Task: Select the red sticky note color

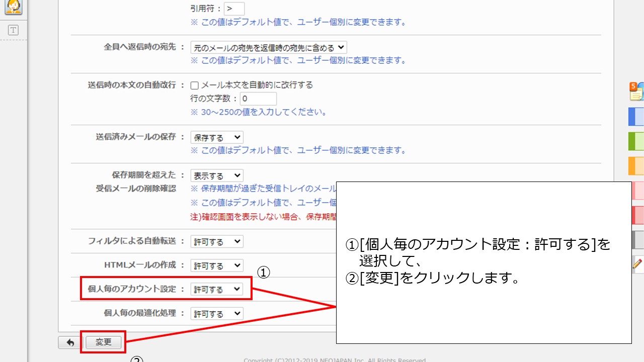Action: (637, 215)
